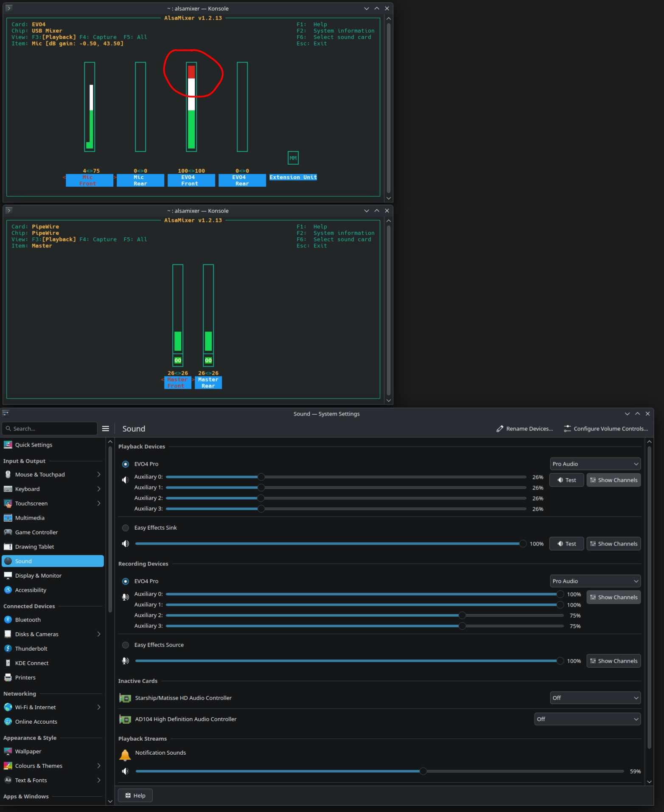Viewport: 664px width, 812px height.
Task: Click the terminal prompt icon in the EVO4 Konsole window
Action: [9, 8]
